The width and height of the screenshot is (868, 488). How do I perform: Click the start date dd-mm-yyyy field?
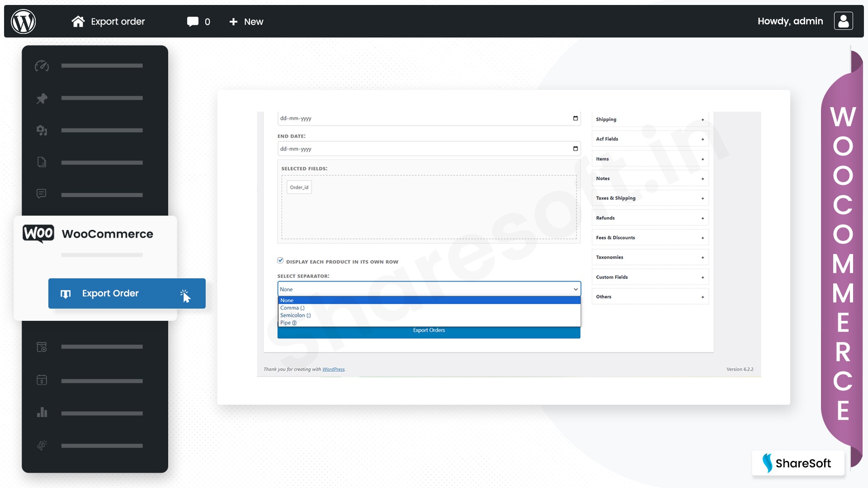pyautogui.click(x=429, y=118)
